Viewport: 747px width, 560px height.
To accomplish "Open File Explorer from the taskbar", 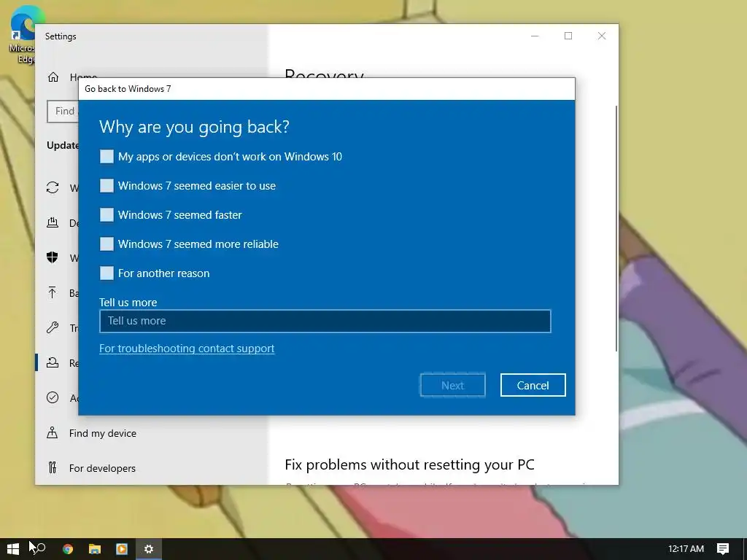I will [x=95, y=549].
